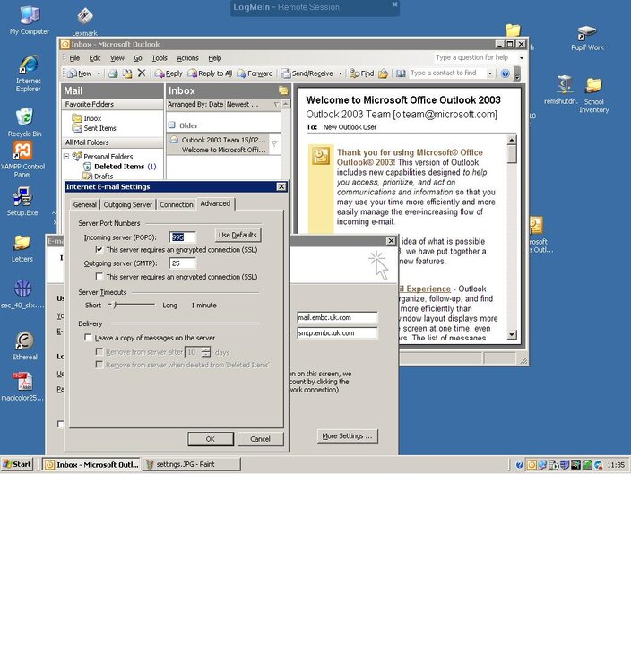Open the Go menu

pos(138,58)
